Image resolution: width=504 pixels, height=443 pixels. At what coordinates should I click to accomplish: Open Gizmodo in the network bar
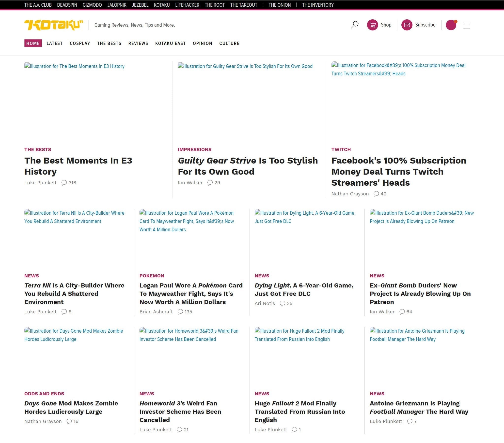(x=92, y=5)
